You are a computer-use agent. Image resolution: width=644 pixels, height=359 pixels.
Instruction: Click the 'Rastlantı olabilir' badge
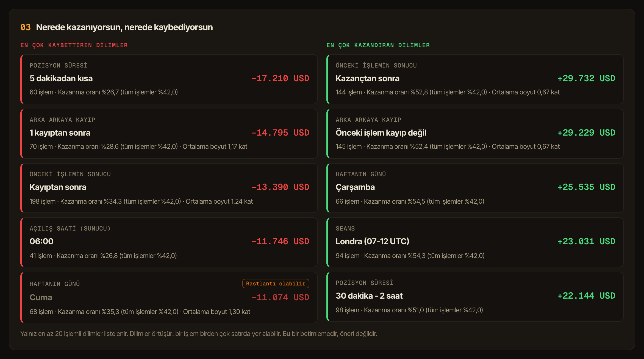pyautogui.click(x=276, y=284)
